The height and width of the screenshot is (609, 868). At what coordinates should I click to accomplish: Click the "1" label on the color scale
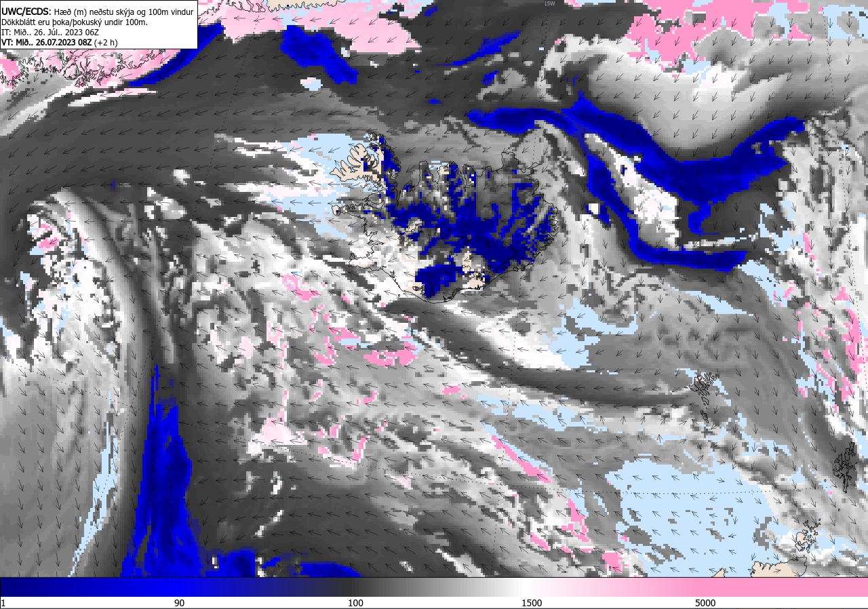[x=3, y=603]
